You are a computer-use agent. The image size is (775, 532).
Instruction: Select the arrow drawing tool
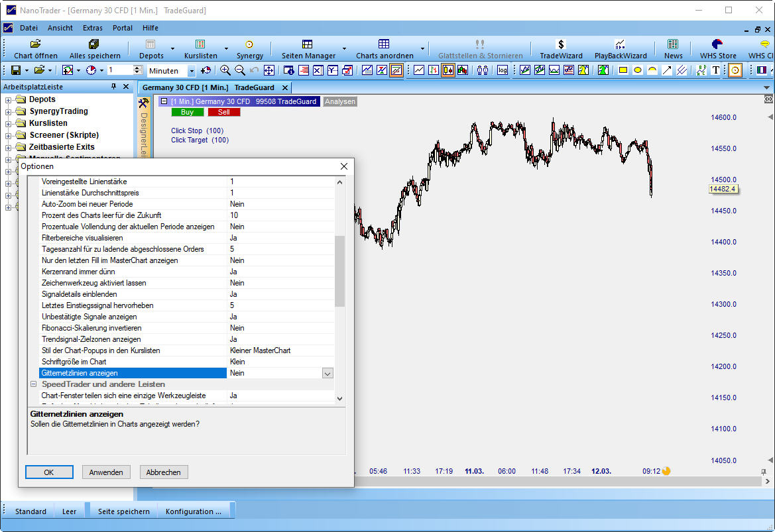click(x=667, y=70)
